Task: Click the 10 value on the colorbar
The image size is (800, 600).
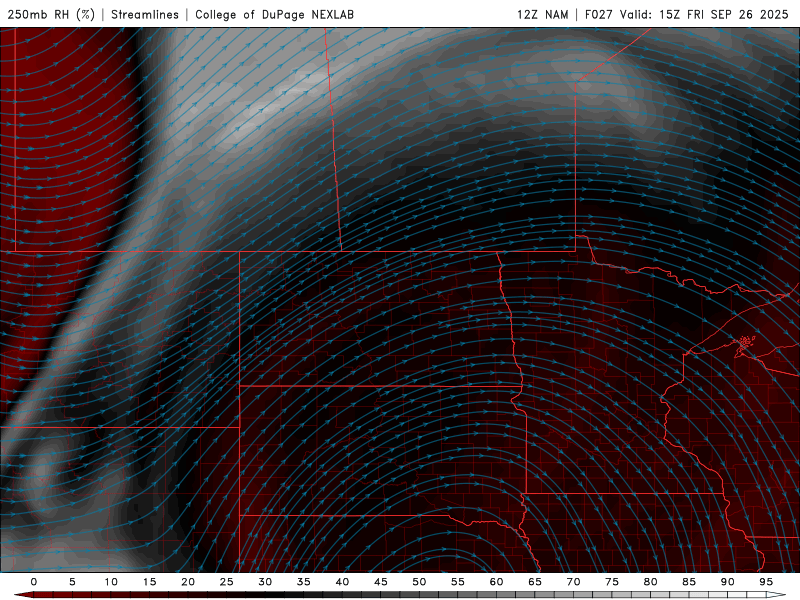Action: click(111, 582)
